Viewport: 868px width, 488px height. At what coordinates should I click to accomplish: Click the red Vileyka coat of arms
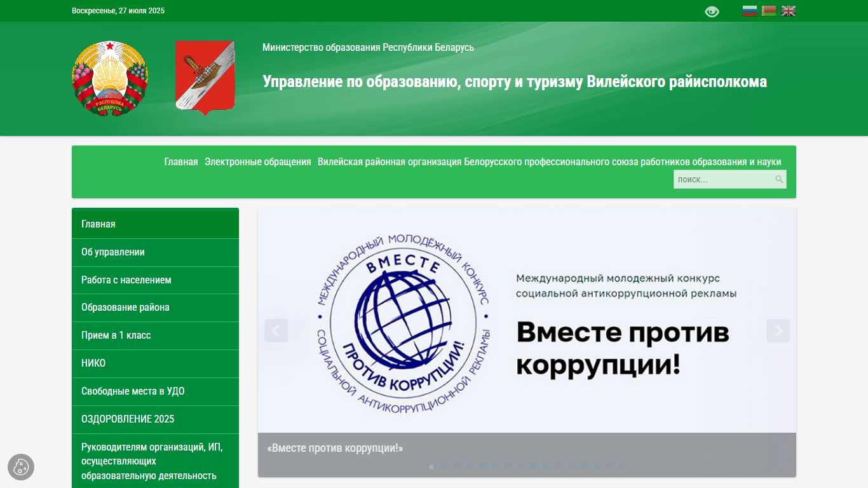pyautogui.click(x=205, y=78)
